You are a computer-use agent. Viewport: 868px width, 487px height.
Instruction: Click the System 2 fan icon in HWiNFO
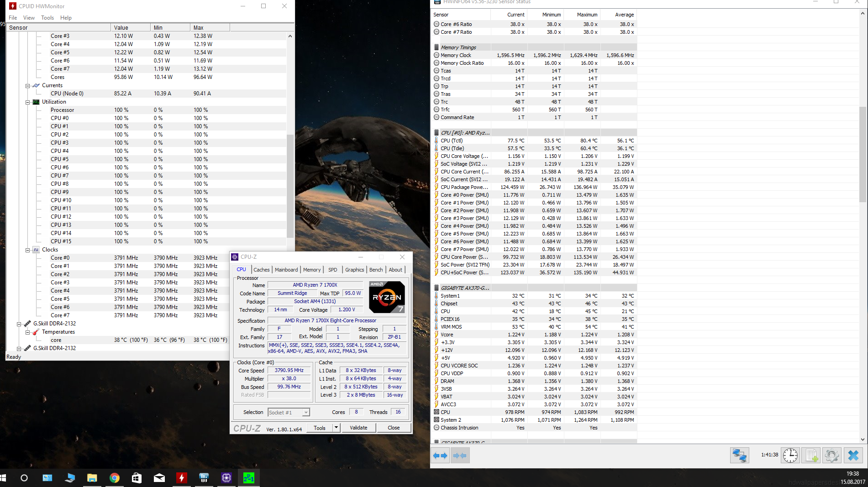click(x=437, y=420)
